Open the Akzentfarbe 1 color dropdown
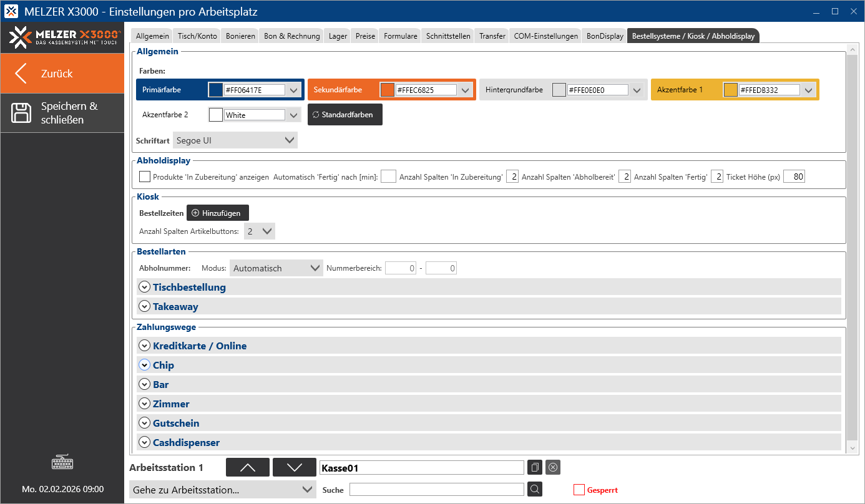Screen dimensions: 865x504 click(808, 90)
